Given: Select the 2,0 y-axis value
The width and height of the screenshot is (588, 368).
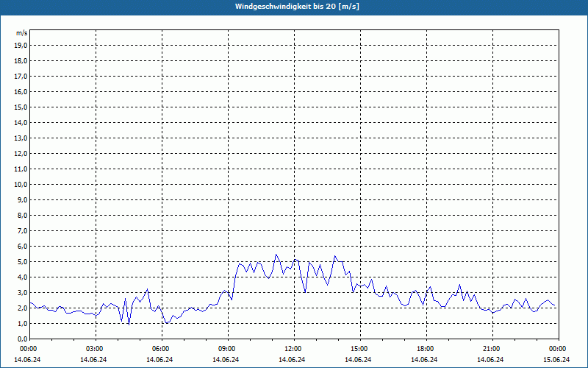Looking at the screenshot, I should click(22, 308).
